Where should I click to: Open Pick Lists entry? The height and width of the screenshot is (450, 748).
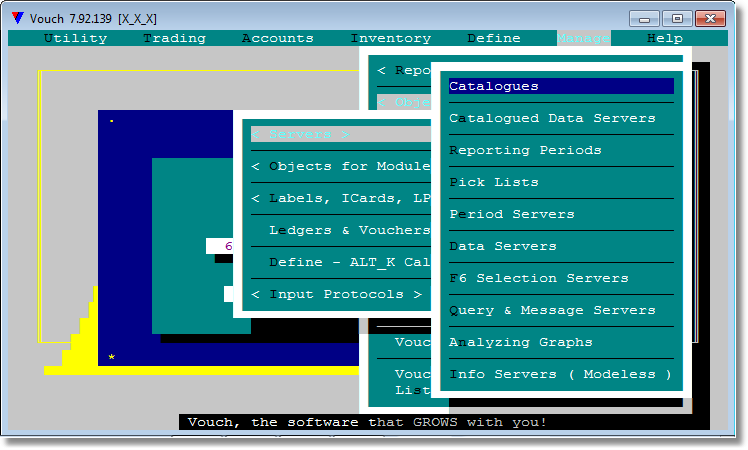pos(494,182)
